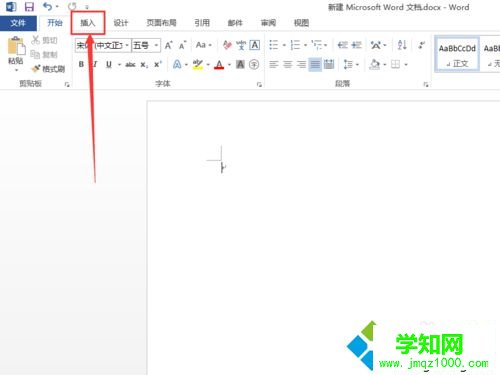Expand the Paste options arrow

click(16, 70)
